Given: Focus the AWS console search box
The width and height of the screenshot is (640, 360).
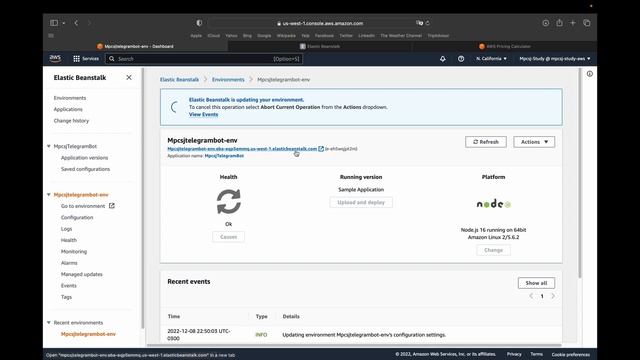Looking at the screenshot, I should (204, 59).
